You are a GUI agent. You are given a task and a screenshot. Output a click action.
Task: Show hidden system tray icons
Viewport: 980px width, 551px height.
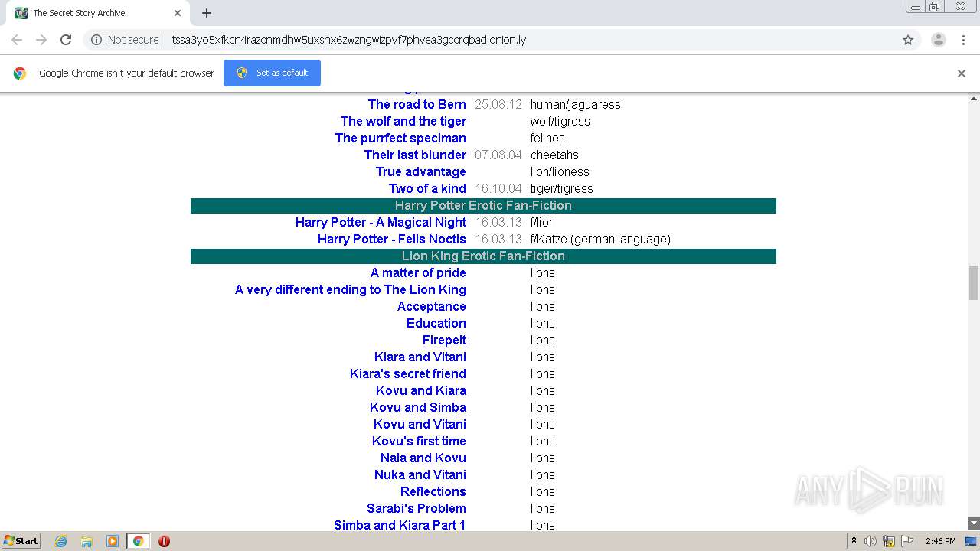click(854, 541)
